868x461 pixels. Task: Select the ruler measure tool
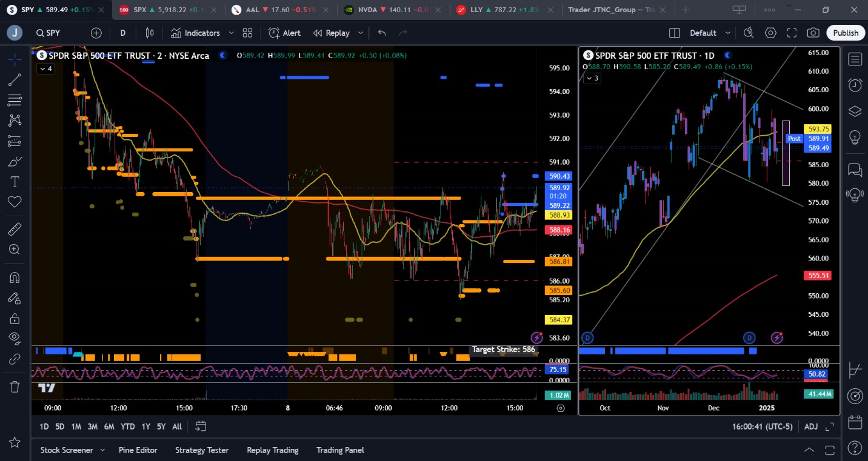point(15,229)
